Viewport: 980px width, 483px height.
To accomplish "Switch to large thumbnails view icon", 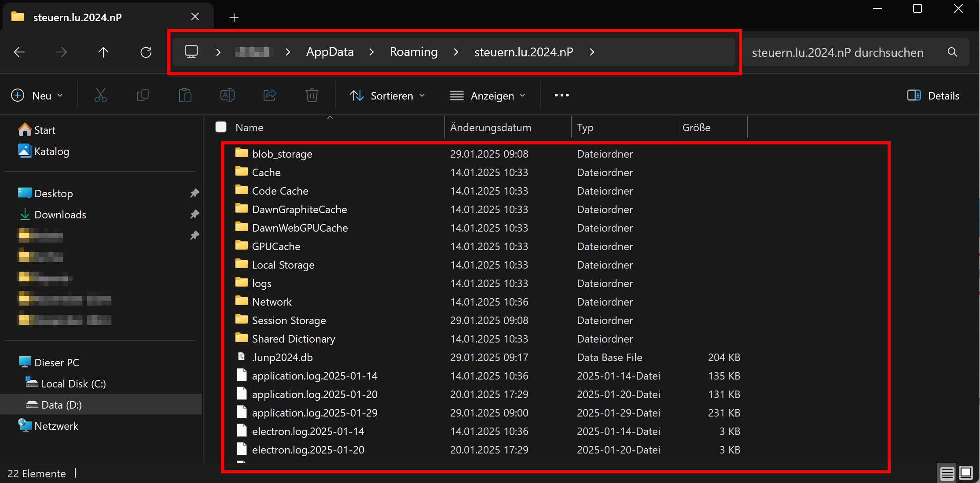I will [x=966, y=473].
